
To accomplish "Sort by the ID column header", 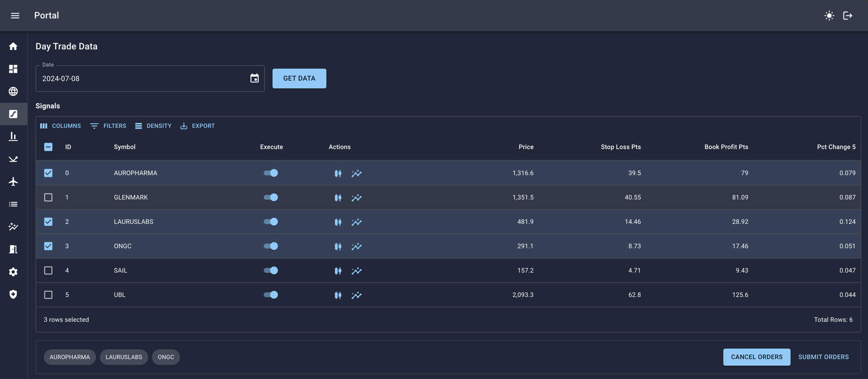I will 68,147.
